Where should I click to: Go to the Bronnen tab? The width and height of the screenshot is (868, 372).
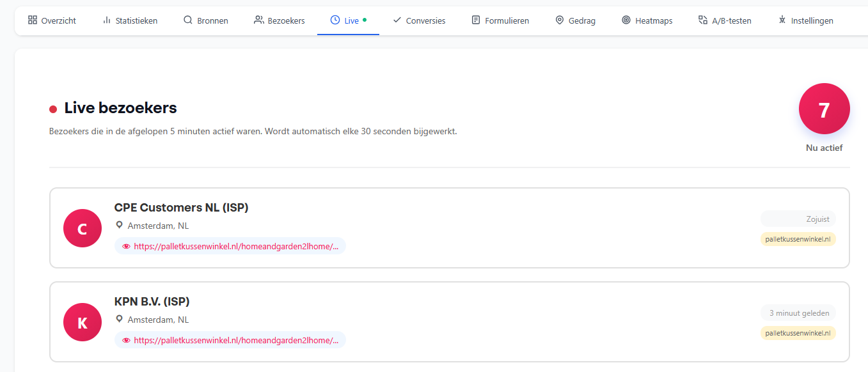pos(205,20)
